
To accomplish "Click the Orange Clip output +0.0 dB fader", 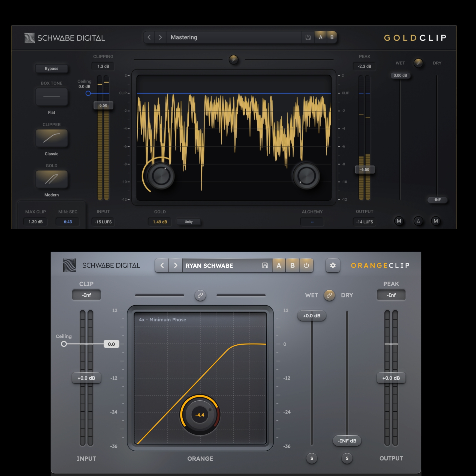I will pyautogui.click(x=391, y=378).
